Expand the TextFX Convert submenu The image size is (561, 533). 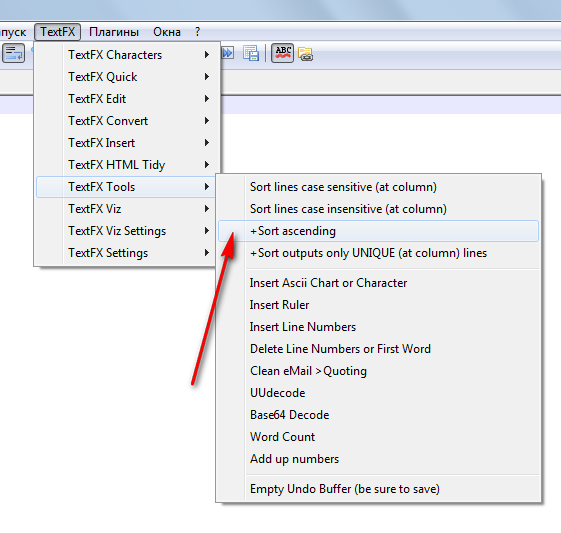[126, 121]
